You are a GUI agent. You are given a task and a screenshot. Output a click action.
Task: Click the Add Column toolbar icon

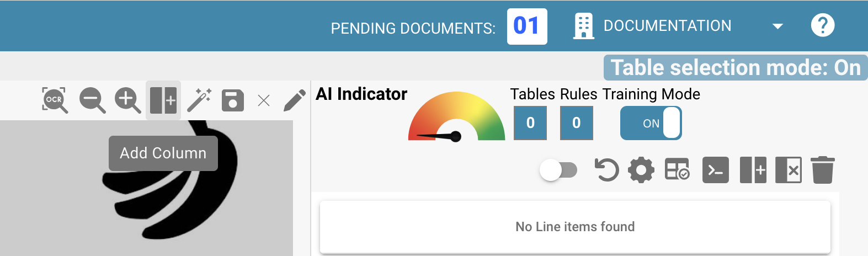[163, 100]
